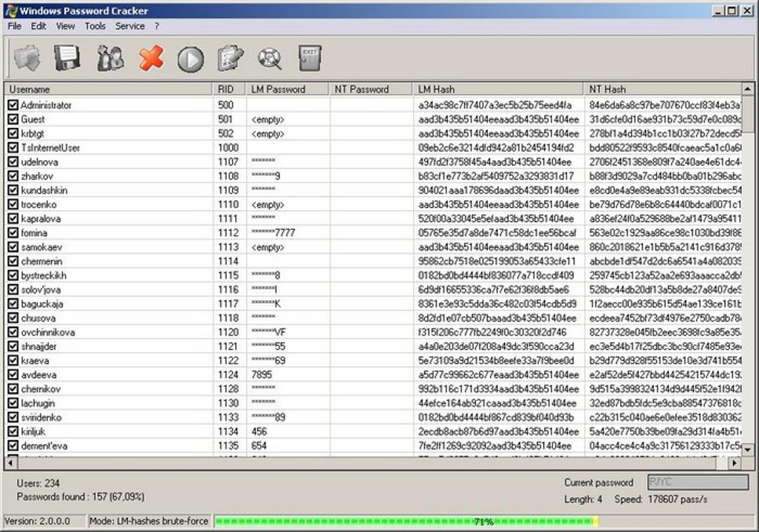Toggle the dement'eva checkbox
Image resolution: width=759 pixels, height=532 pixels.
(13, 446)
